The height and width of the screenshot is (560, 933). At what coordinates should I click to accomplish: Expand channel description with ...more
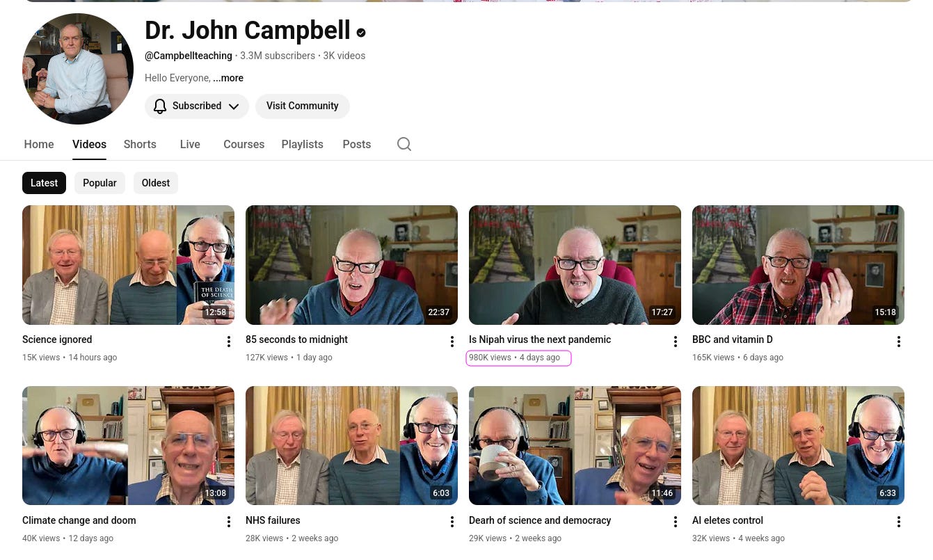pyautogui.click(x=228, y=78)
